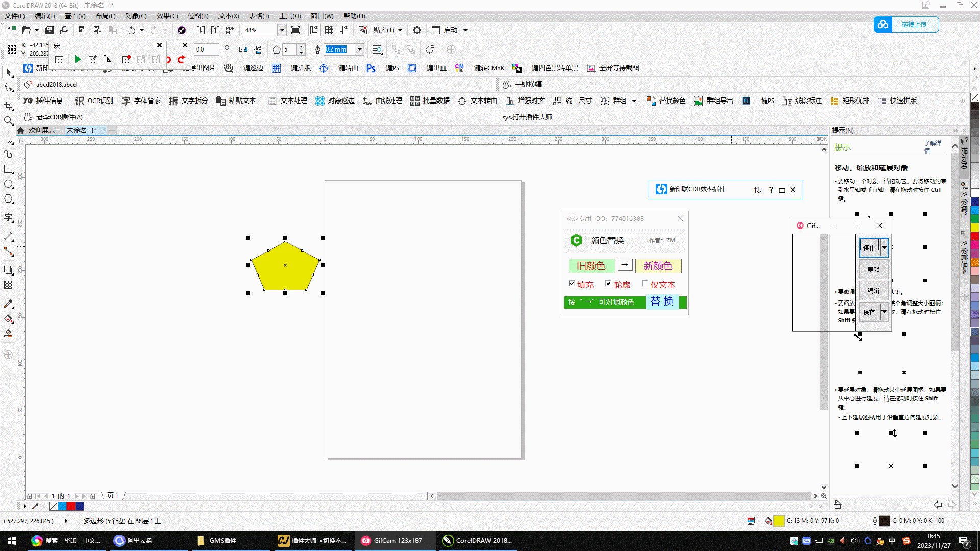980x551 pixels.
Task: Select the Pick tool in the toolbox
Action: (x=9, y=72)
